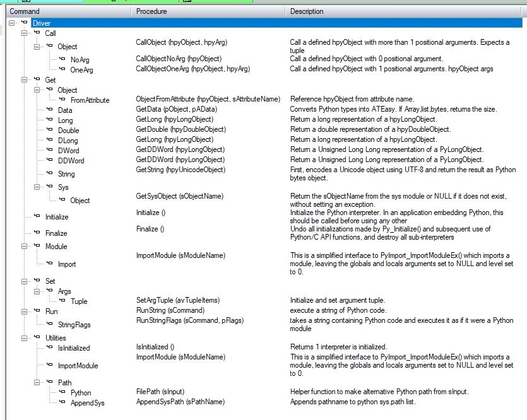Click procedure text 'RunStringFlags (sCommand, pFlags)'
The height and width of the screenshot is (420, 527).
coord(189,320)
